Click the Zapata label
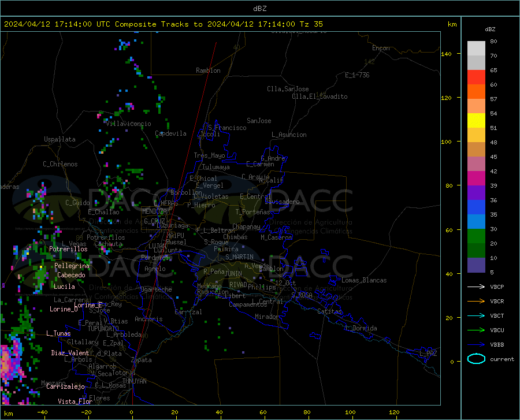 coord(142,360)
